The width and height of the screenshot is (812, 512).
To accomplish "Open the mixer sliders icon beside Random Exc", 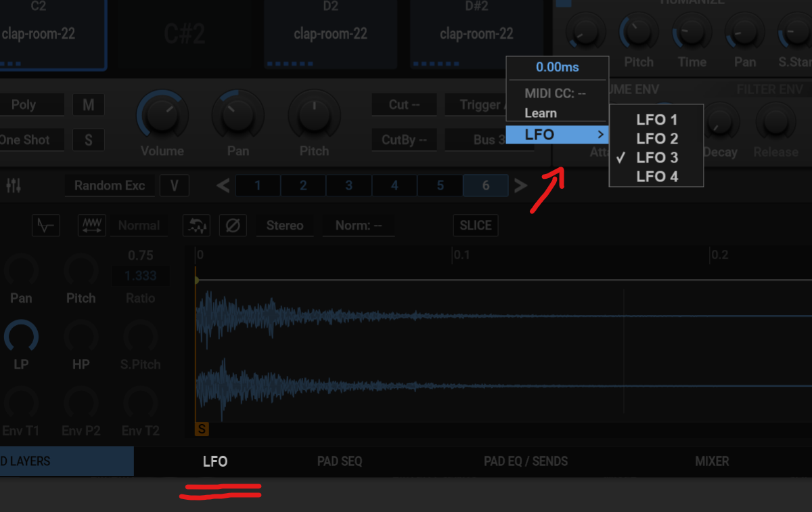I will pyautogui.click(x=14, y=186).
